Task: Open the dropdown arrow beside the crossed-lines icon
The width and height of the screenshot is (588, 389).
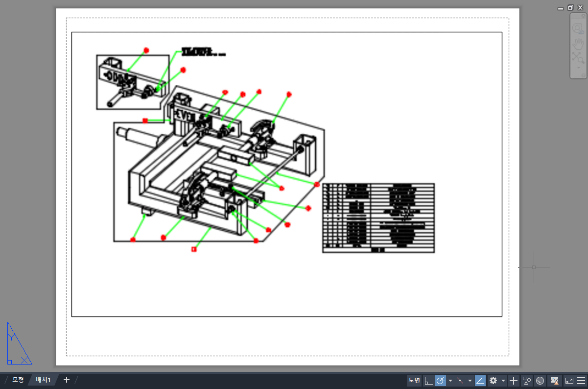Action: pos(470,381)
